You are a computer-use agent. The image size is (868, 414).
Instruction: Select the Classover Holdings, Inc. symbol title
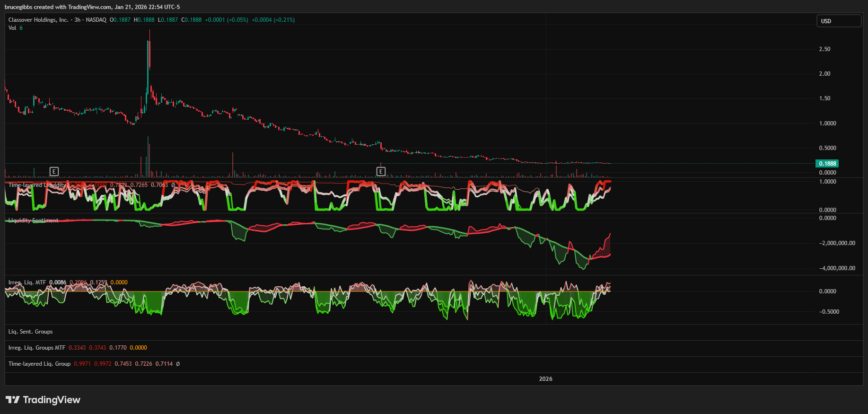pyautogui.click(x=38, y=20)
